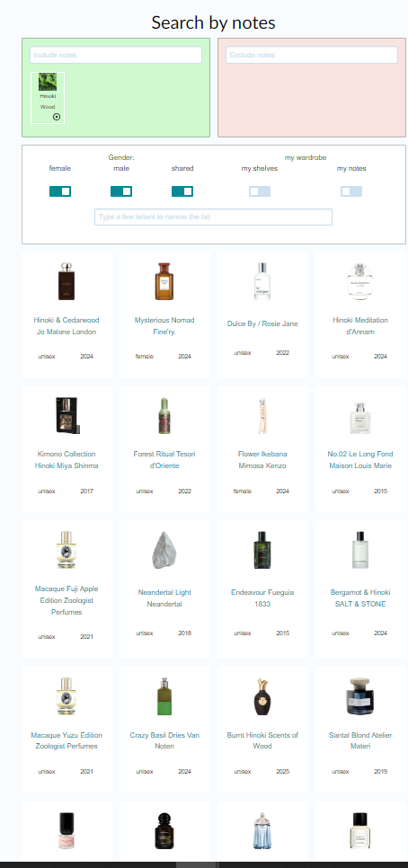The image size is (408, 868).
Task: Click the Exclude notes input box
Action: coord(312,55)
